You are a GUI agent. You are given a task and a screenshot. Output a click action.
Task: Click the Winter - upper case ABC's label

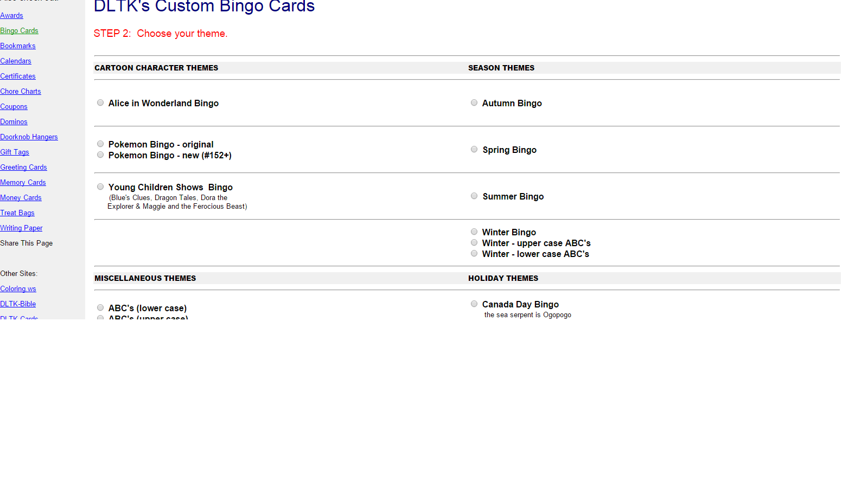[537, 243]
